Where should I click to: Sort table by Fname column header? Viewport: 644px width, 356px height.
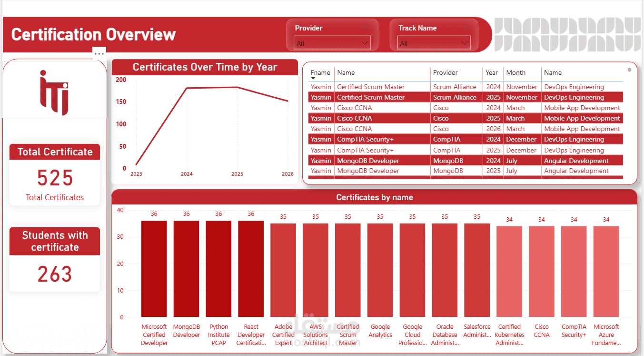(320, 72)
